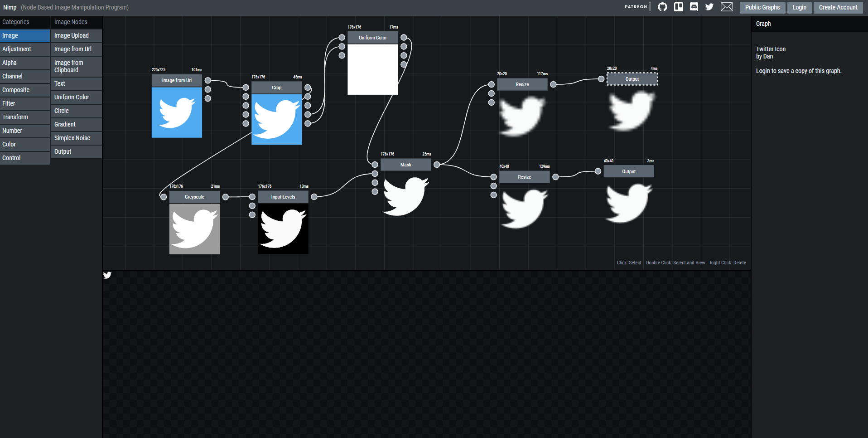The image size is (868, 438).
Task: Select the 40x40 Resize node header
Action: click(525, 177)
